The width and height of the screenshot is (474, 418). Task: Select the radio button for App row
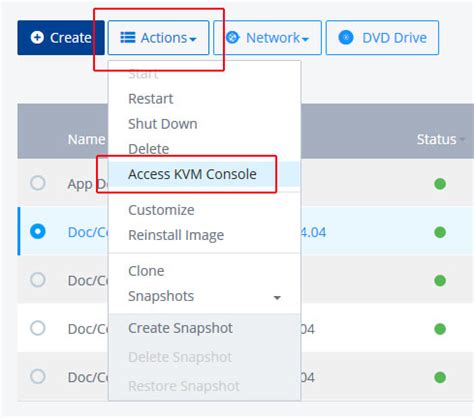tap(38, 183)
